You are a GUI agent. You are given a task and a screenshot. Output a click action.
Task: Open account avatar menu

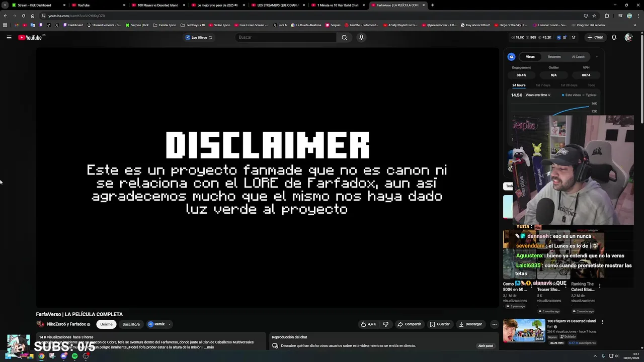point(628,37)
